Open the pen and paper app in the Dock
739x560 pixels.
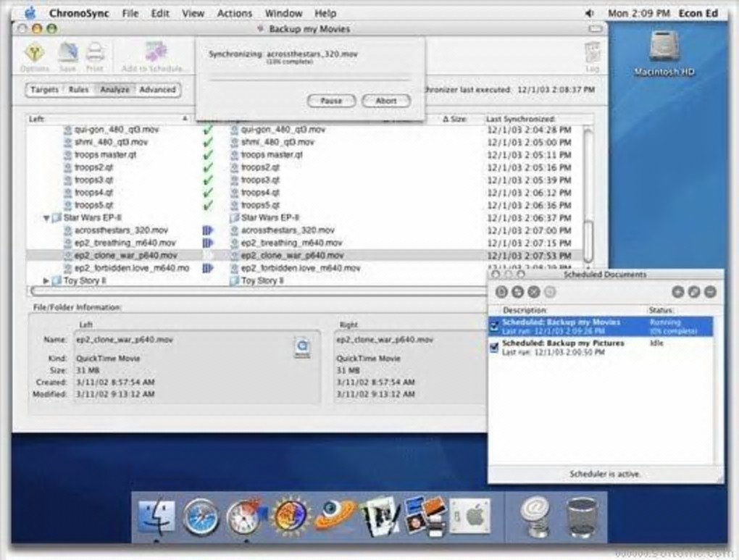point(380,516)
